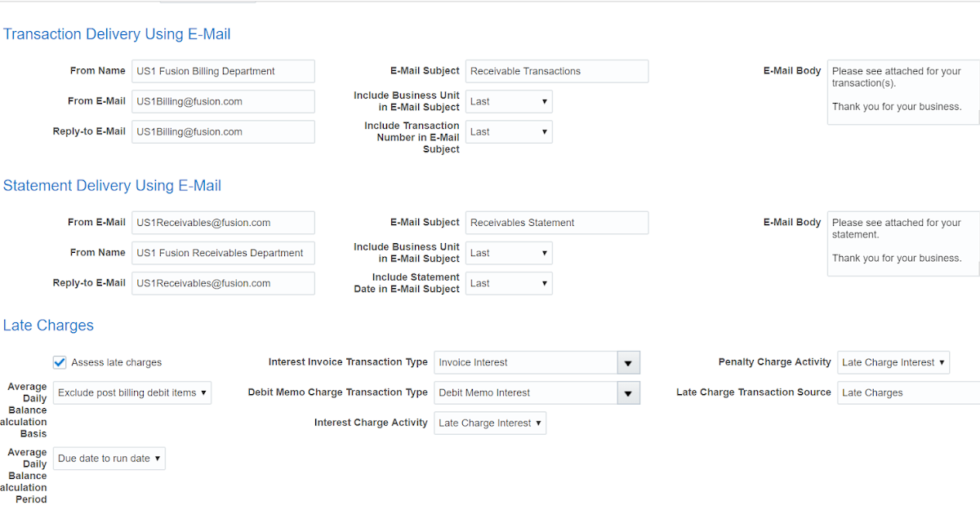Click the From E-Mail field with US1Billing@fusion.com
980x514 pixels.
(x=222, y=101)
